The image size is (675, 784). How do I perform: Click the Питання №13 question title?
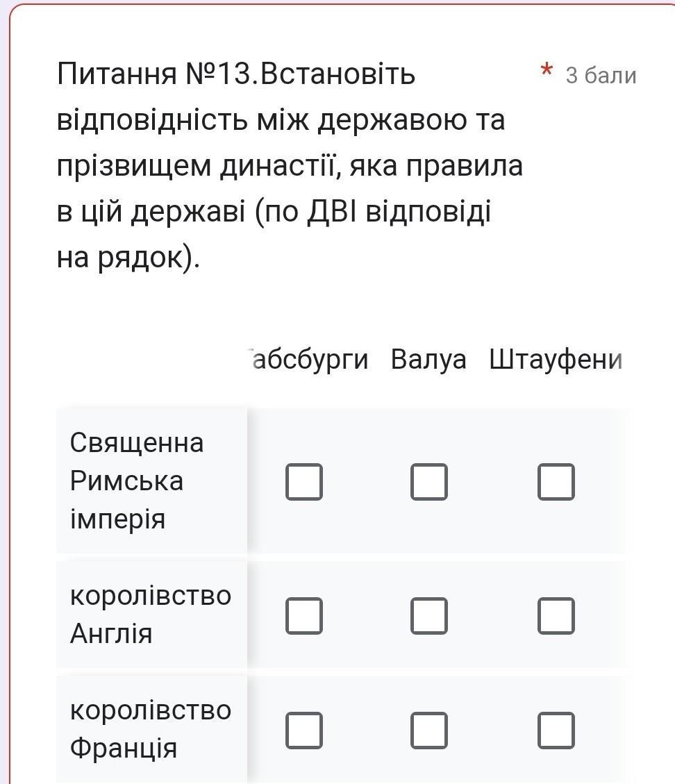pos(290,165)
